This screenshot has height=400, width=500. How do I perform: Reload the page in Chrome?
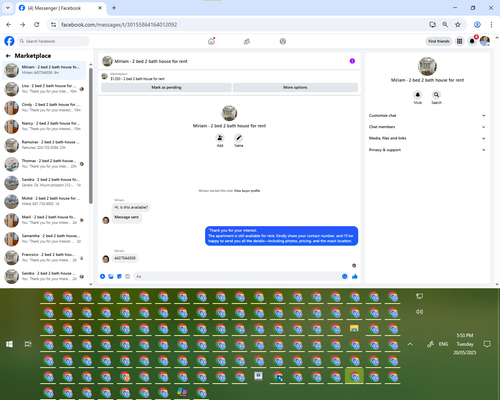click(x=37, y=25)
